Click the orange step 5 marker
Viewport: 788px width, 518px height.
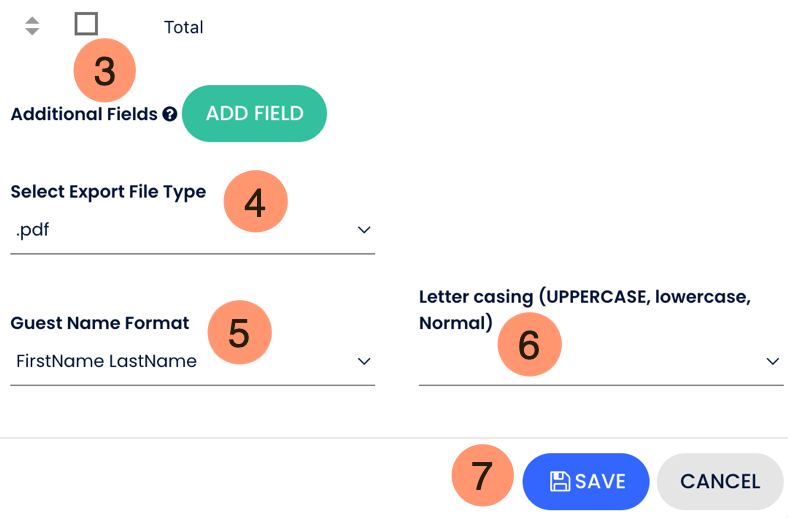click(239, 333)
